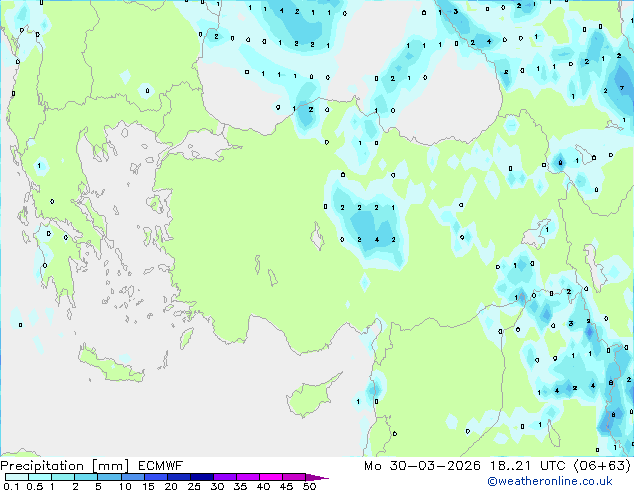Select the 25–30 mm dark navy legend swatch
The height and width of the screenshot is (490, 634).
202,477
